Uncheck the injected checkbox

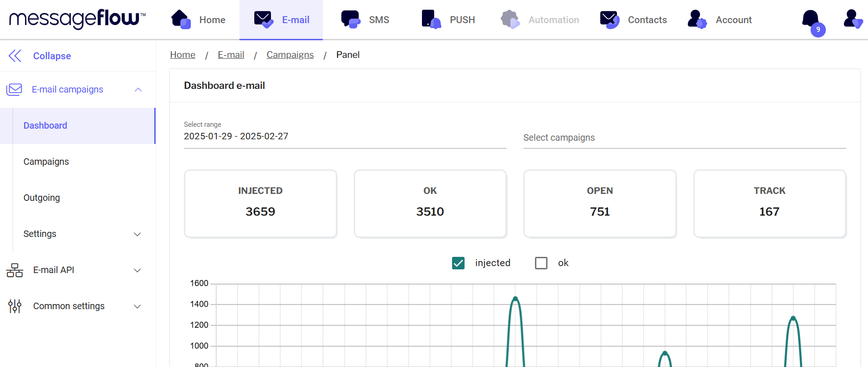click(x=458, y=263)
